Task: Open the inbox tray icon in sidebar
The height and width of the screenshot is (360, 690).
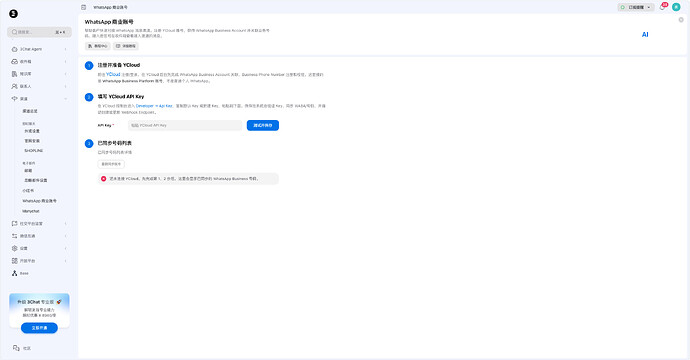Action: tap(15, 62)
